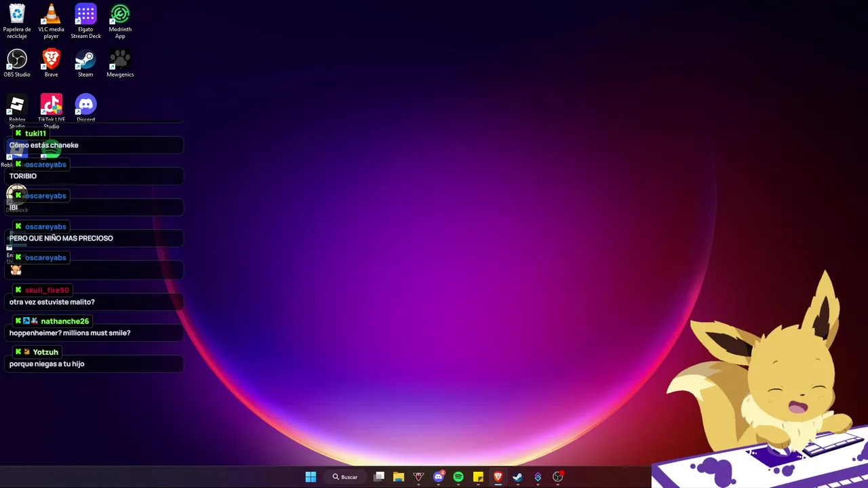868x488 pixels.
Task: Click the username Yotzuh in chat
Action: click(45, 352)
